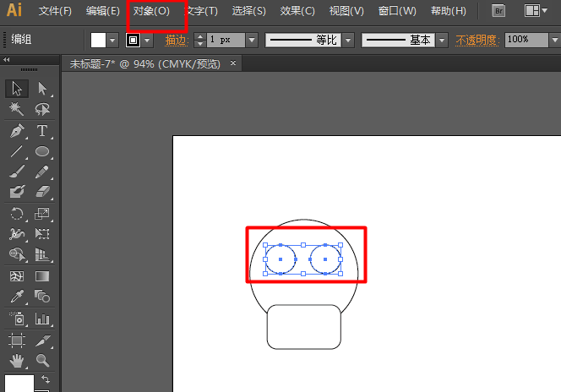Click the large white fill box in toolbox
This screenshot has height=392, width=561.
coord(19,383)
